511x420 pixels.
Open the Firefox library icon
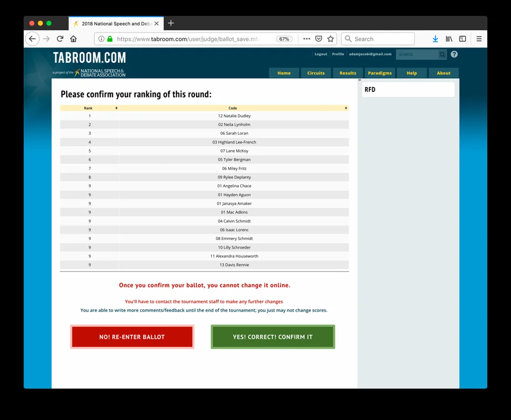449,39
